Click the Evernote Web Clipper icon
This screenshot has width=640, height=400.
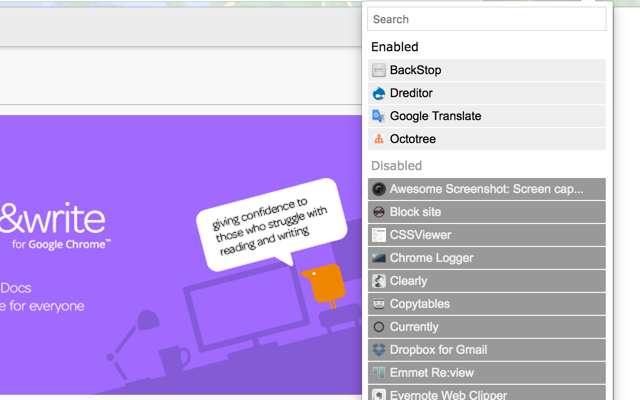tap(379, 394)
